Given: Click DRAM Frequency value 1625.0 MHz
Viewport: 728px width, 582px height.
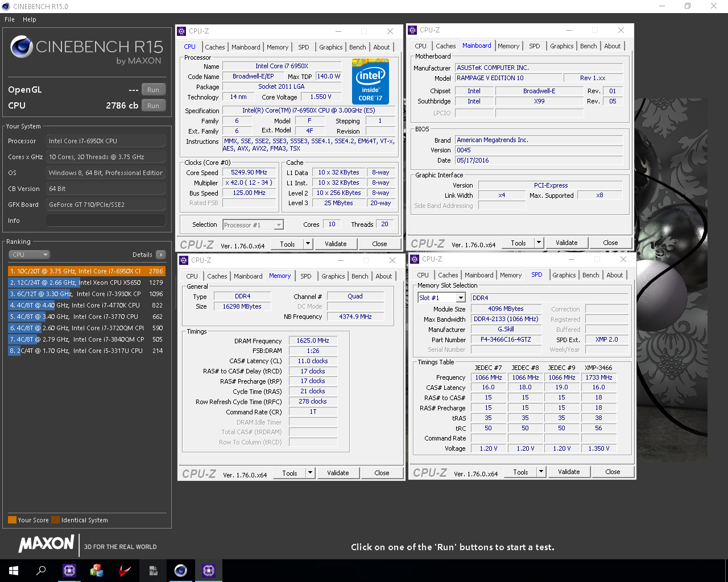Looking at the screenshot, I should click(313, 340).
